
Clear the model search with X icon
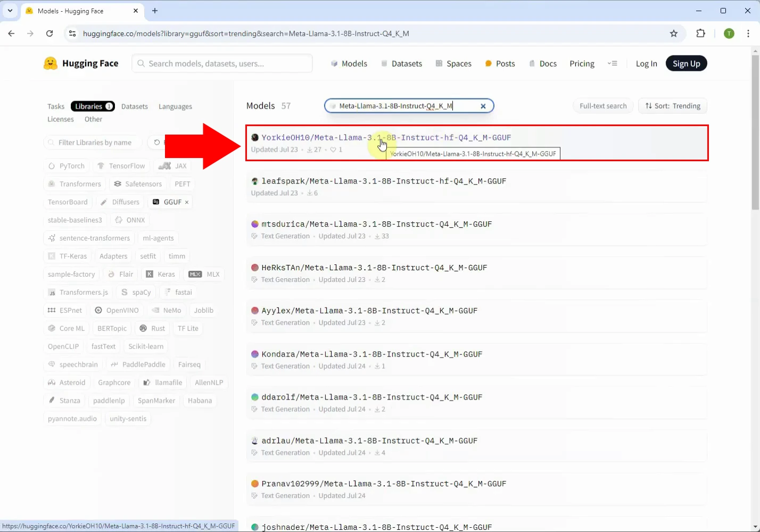click(x=483, y=106)
